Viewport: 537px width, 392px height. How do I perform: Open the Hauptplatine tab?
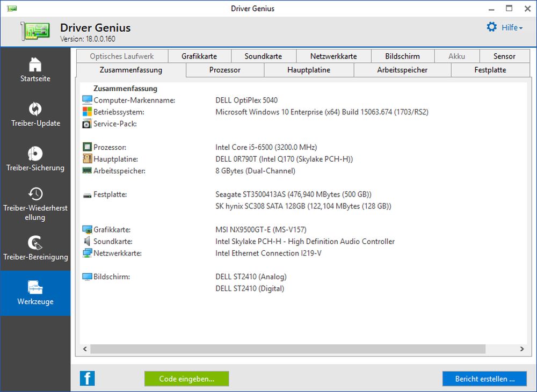[308, 70]
